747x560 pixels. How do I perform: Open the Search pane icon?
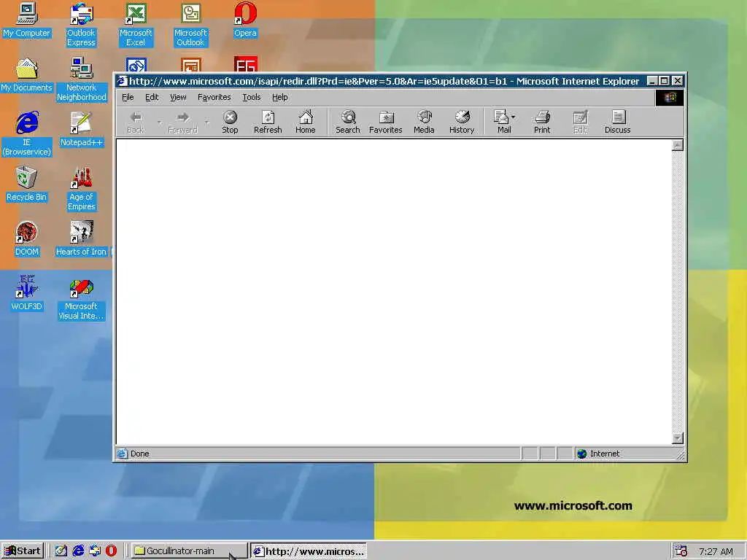coord(348,122)
